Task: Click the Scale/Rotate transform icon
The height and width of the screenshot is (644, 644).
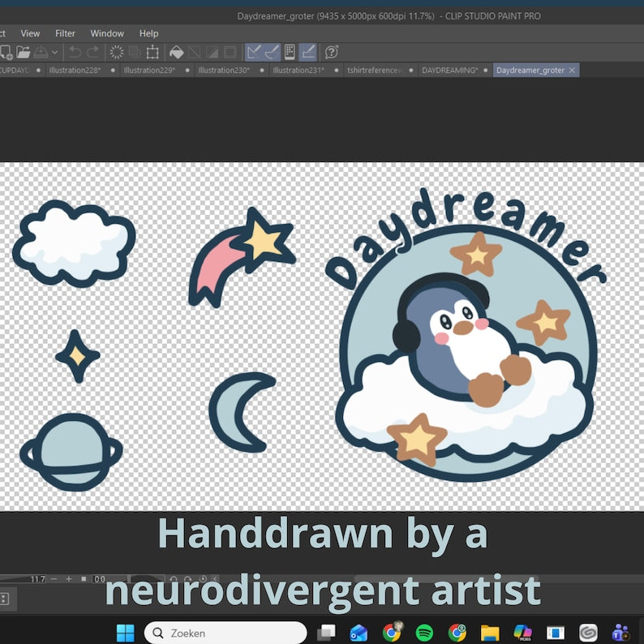Action: 152,52
